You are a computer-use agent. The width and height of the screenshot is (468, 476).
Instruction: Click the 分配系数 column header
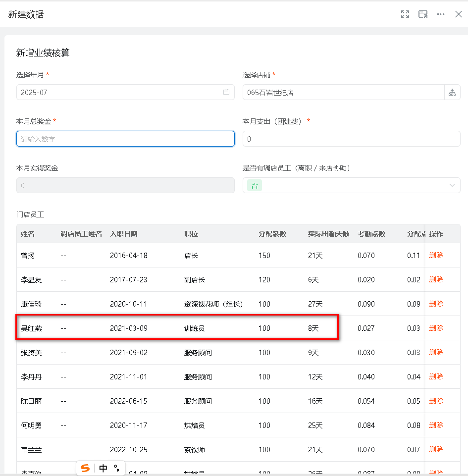272,234
